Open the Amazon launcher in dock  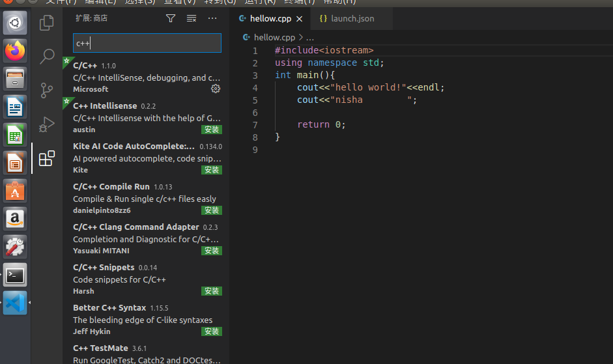tap(15, 219)
